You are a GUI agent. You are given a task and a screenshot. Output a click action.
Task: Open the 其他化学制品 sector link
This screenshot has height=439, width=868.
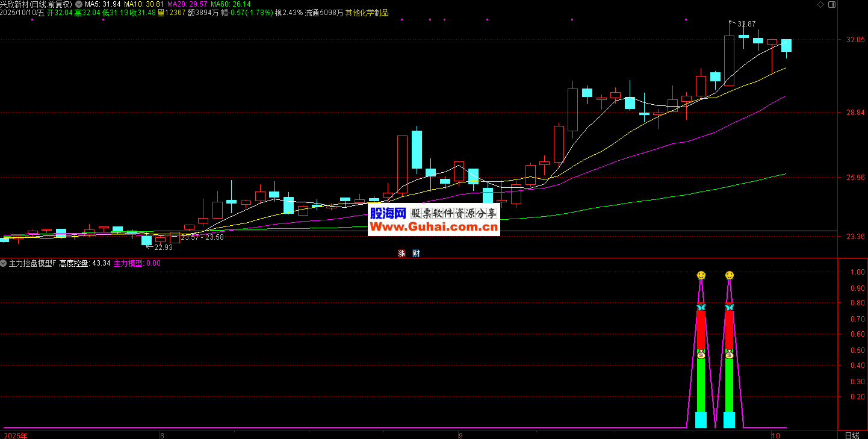(x=367, y=13)
